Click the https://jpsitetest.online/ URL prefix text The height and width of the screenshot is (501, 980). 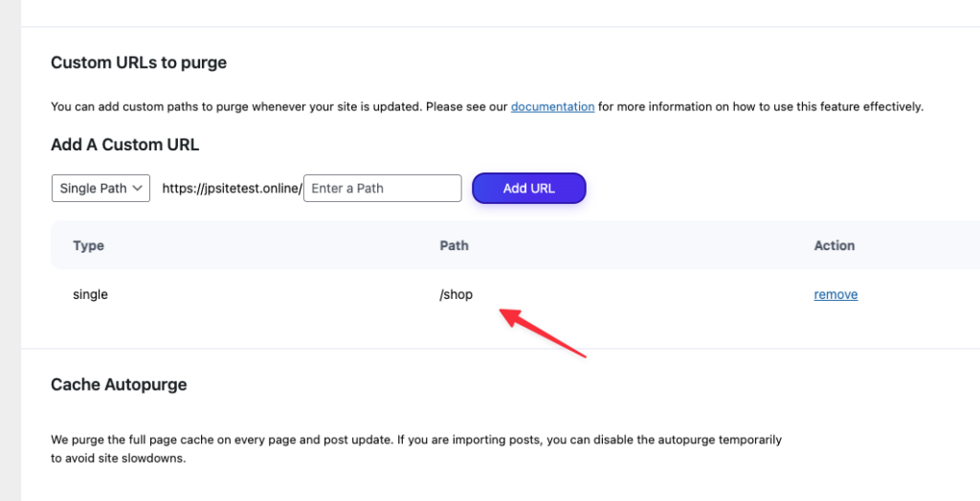coord(232,189)
